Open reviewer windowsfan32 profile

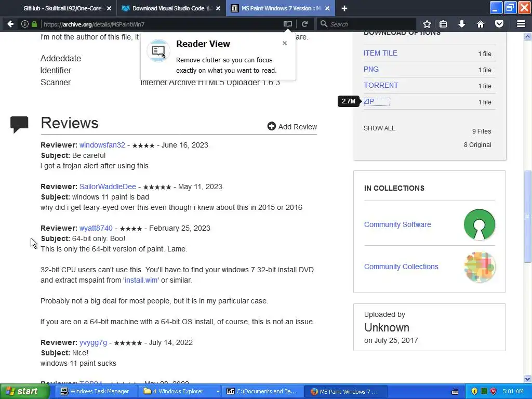pos(102,145)
